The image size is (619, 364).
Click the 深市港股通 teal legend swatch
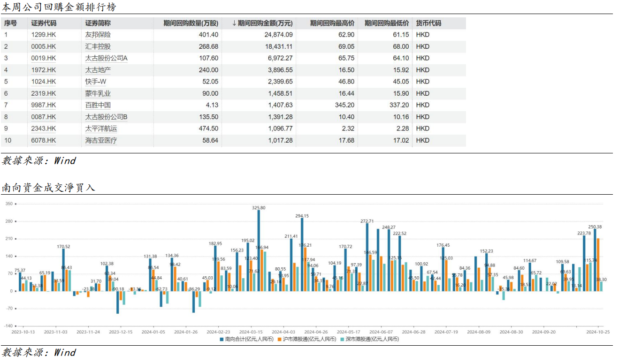342,339
